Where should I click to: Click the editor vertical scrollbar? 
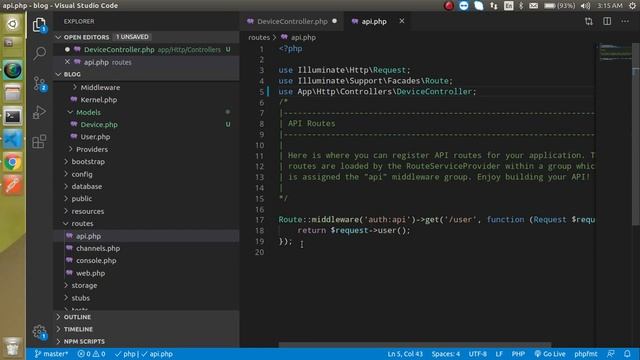click(x=636, y=135)
